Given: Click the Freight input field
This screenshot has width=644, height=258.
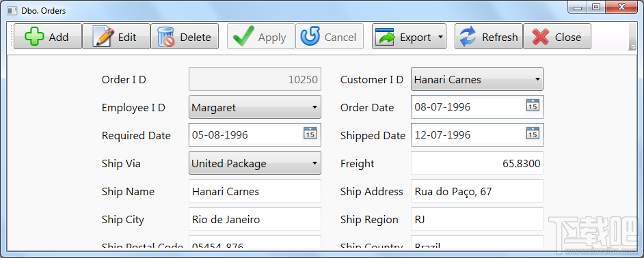Looking at the screenshot, I should 477,163.
